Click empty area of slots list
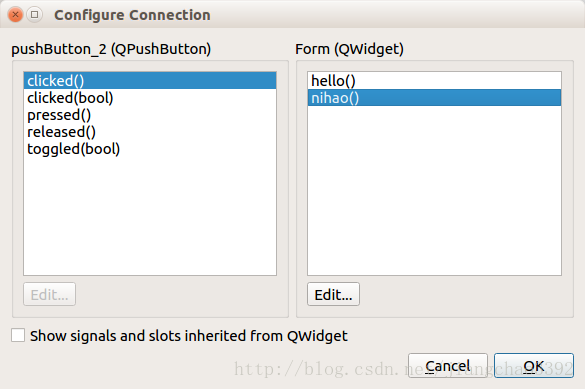 point(434,190)
